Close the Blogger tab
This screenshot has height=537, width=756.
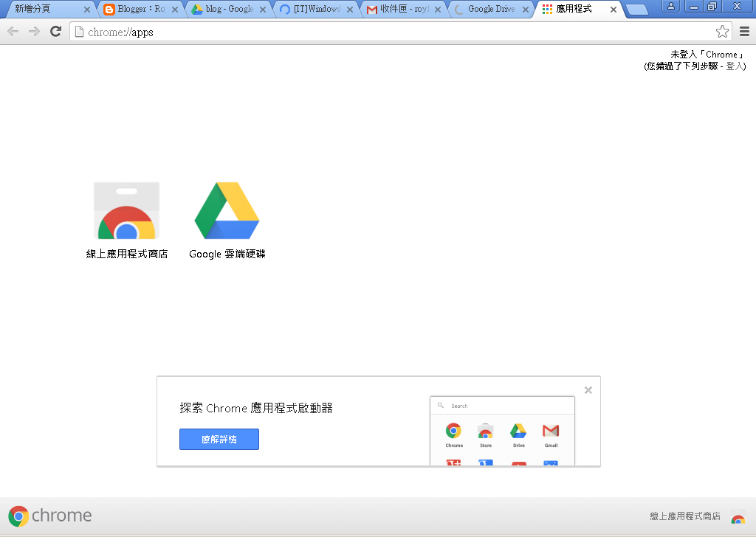click(x=175, y=9)
